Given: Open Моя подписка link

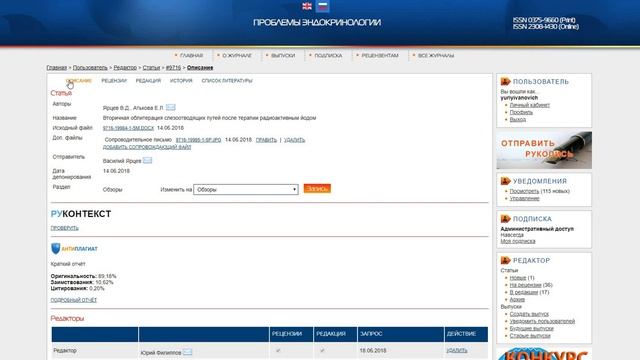Looking at the screenshot, I should [x=518, y=241].
